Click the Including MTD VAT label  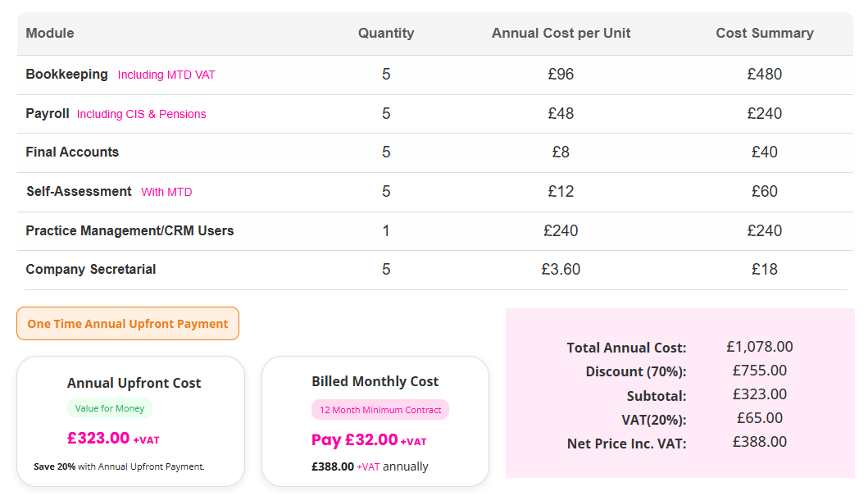pos(166,75)
